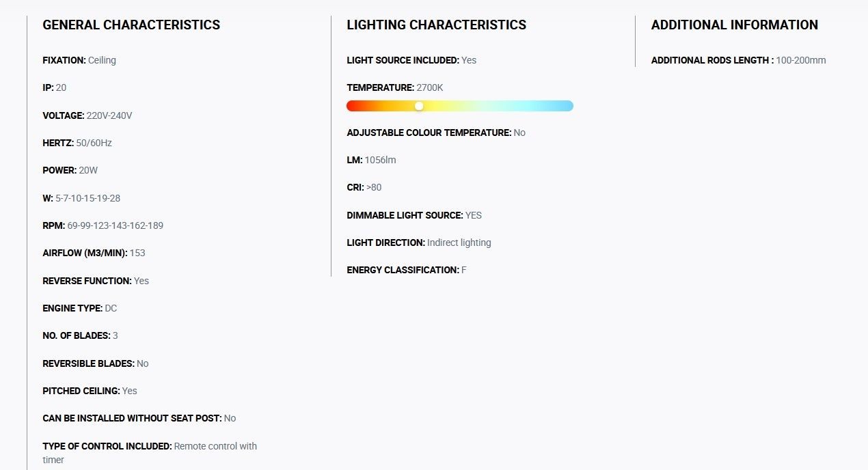Click the red end of the temperature bar
The width and height of the screenshot is (868, 470).
click(353, 106)
